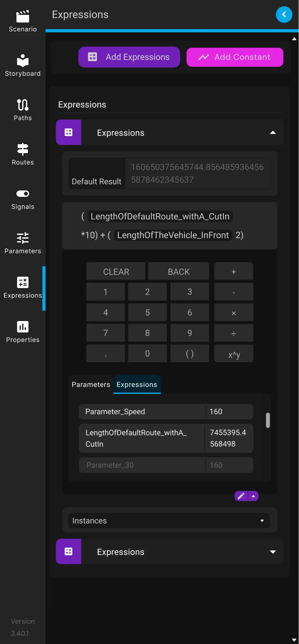Select the LengthOfTheVehicle_InFront token
Viewport: 299px width, 644px height.
point(173,235)
